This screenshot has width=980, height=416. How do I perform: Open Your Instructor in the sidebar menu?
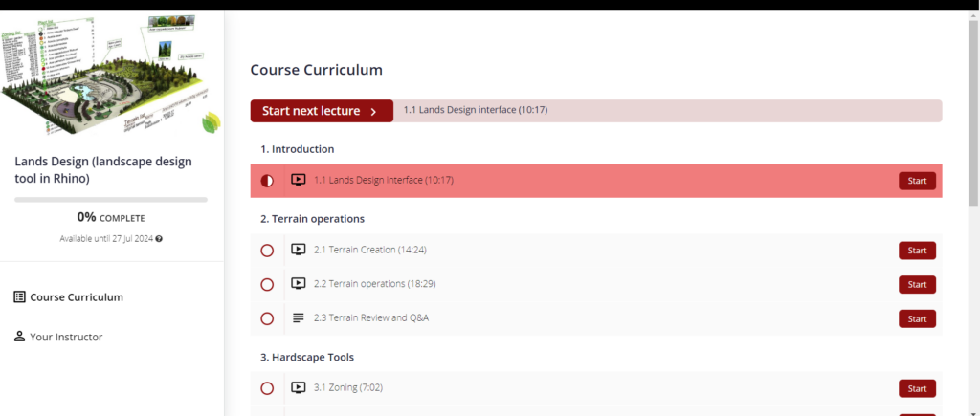click(x=66, y=337)
